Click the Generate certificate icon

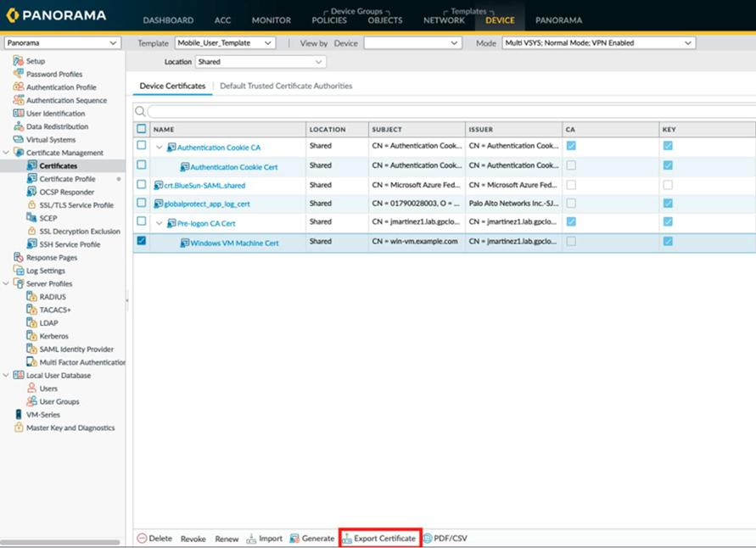pos(294,539)
